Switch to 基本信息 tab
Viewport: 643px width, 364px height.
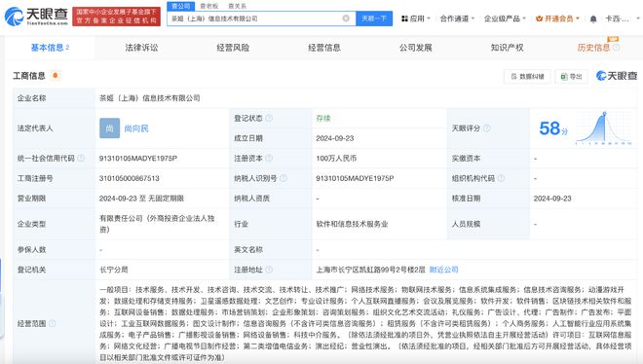pyautogui.click(x=50, y=48)
